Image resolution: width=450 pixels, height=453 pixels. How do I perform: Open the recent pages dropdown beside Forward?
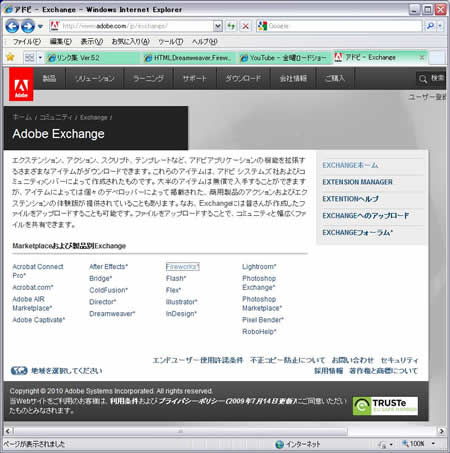tap(40, 26)
